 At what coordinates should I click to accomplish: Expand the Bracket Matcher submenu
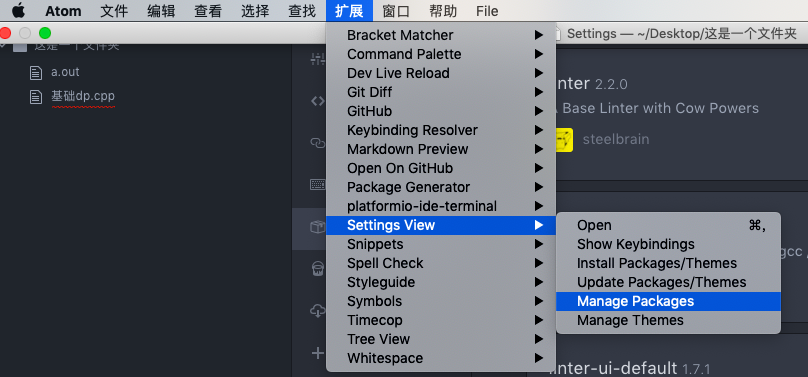(x=441, y=35)
